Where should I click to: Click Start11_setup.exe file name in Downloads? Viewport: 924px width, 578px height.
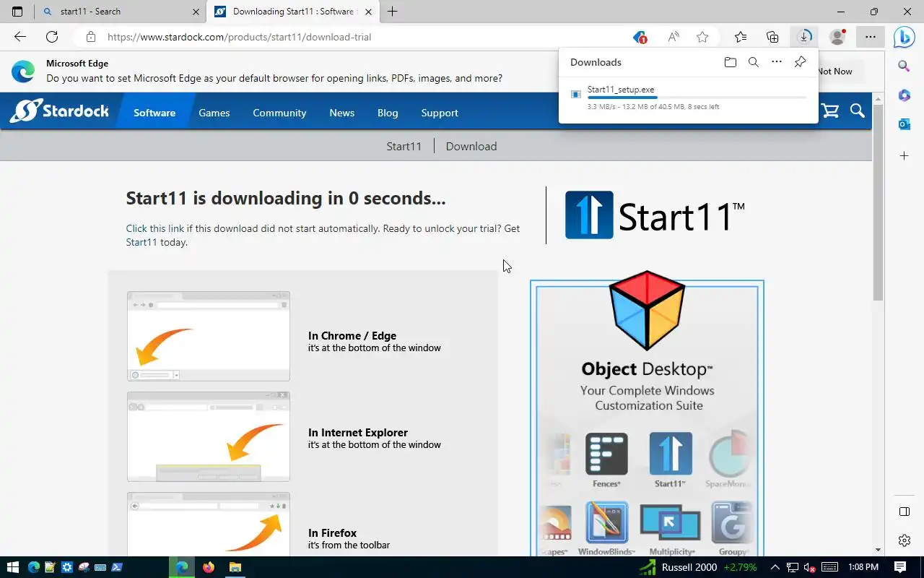(x=621, y=90)
